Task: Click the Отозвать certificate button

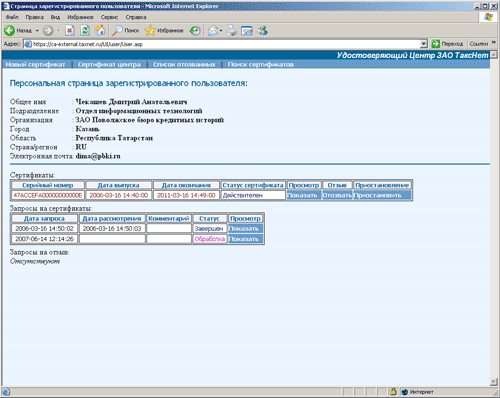Action: (337, 195)
